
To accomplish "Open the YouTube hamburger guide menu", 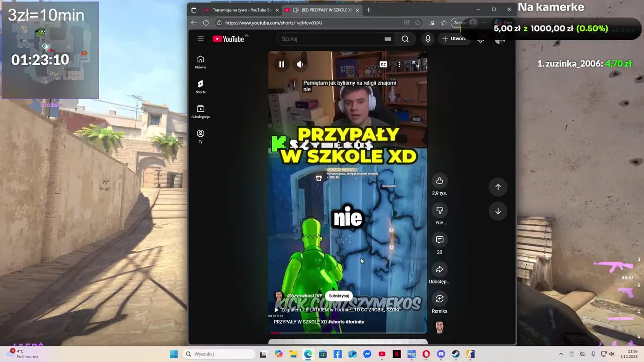I will coord(200,39).
